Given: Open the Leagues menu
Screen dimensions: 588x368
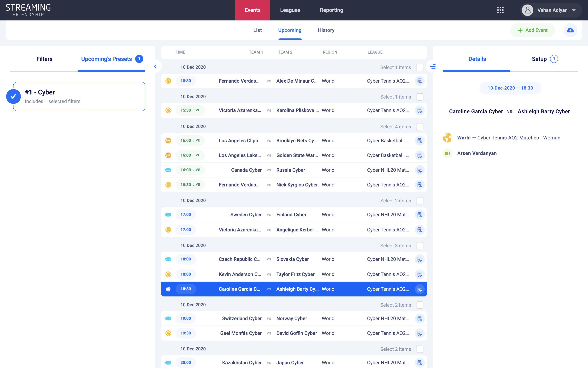Looking at the screenshot, I should click(x=290, y=10).
